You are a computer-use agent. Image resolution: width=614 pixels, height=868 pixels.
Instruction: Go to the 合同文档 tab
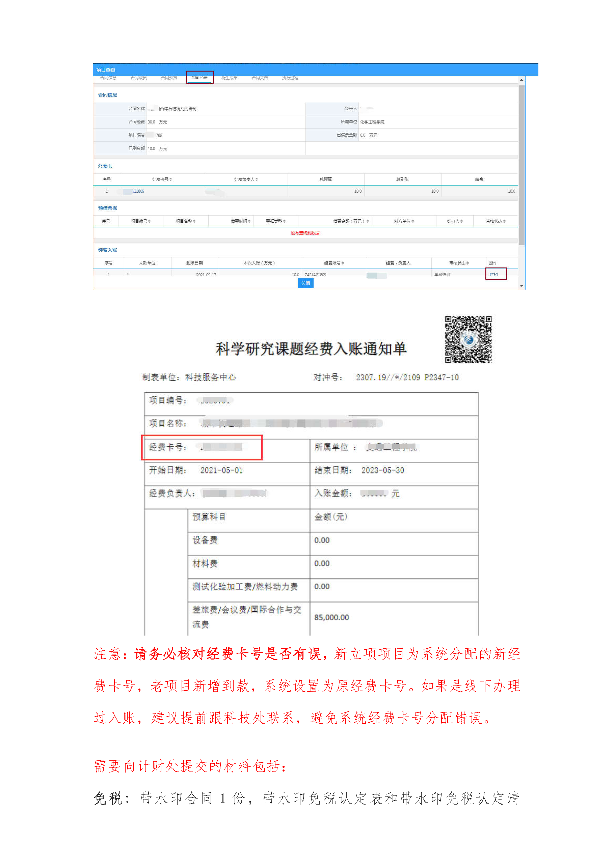point(260,78)
